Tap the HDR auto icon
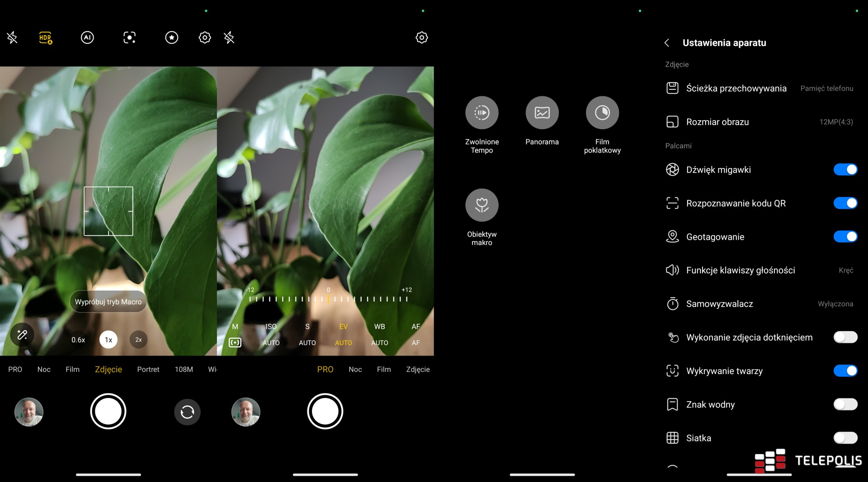The width and height of the screenshot is (868, 482). [46, 38]
